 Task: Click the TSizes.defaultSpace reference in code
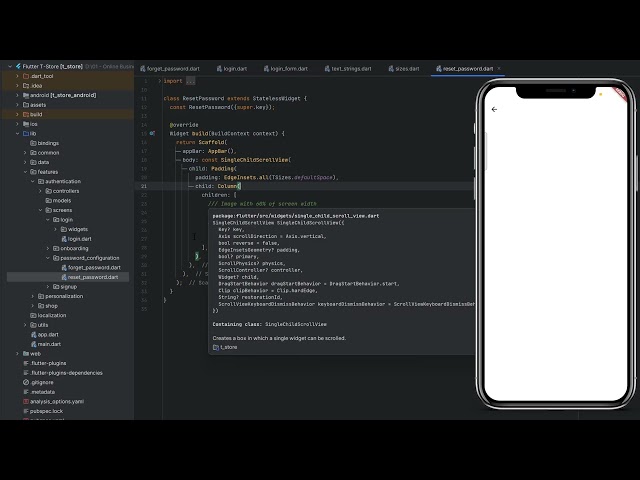click(x=303, y=178)
